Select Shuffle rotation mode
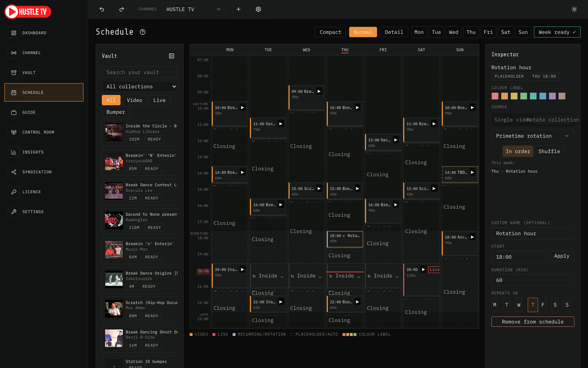588x368 pixels. 549,151
